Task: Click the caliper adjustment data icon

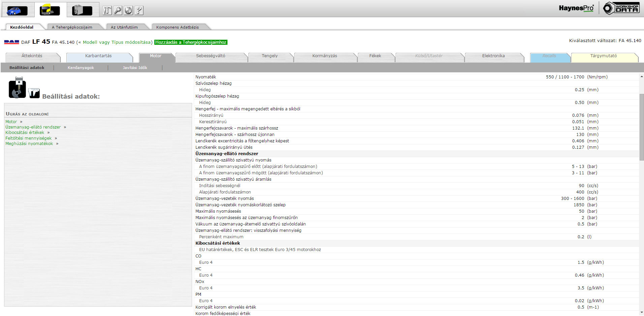Action: [x=34, y=93]
